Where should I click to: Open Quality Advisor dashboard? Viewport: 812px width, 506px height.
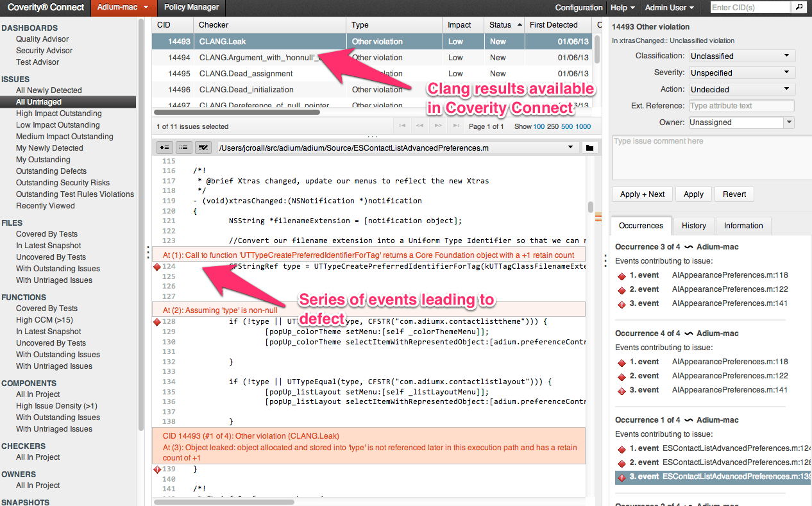42,39
